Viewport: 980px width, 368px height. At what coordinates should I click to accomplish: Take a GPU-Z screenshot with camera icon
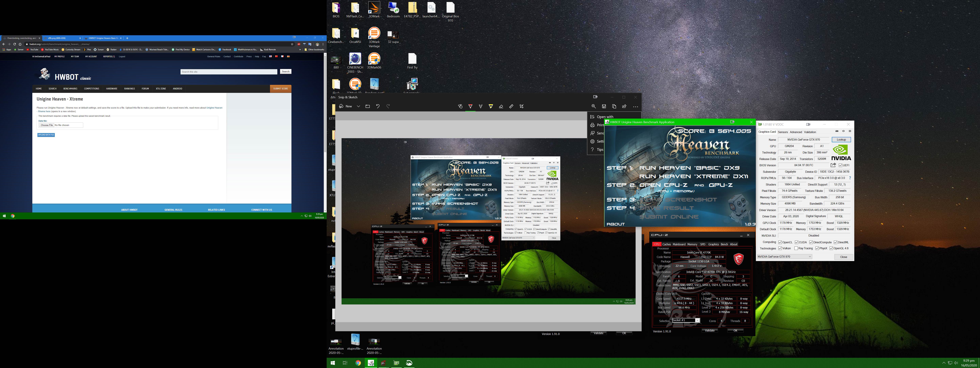tap(837, 131)
